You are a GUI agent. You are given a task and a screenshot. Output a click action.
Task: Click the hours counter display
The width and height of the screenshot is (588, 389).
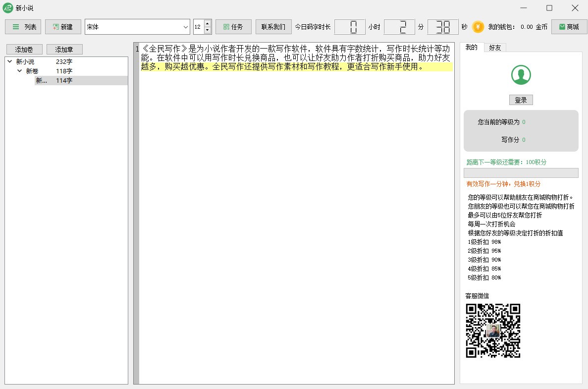pyautogui.click(x=350, y=27)
